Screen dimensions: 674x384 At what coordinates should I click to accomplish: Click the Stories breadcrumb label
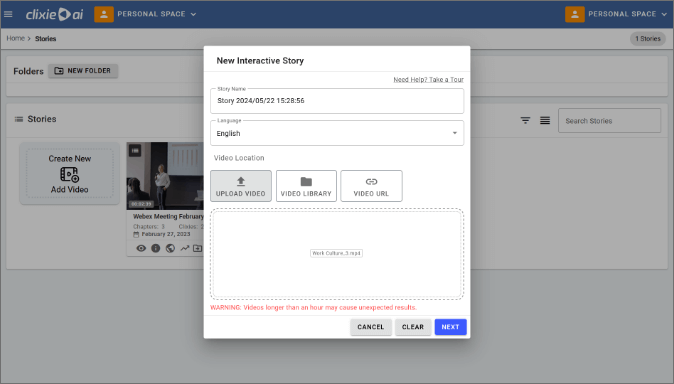click(46, 39)
